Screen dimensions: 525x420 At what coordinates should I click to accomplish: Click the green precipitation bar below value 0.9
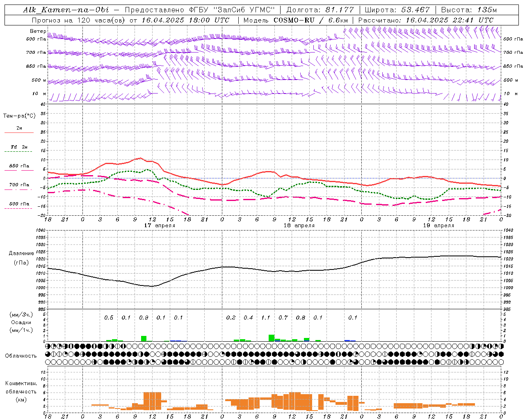[144, 338]
